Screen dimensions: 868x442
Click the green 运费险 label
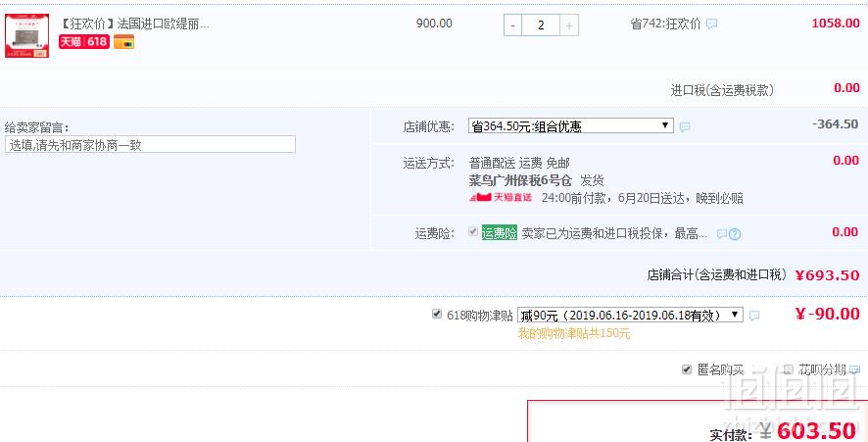(500, 232)
